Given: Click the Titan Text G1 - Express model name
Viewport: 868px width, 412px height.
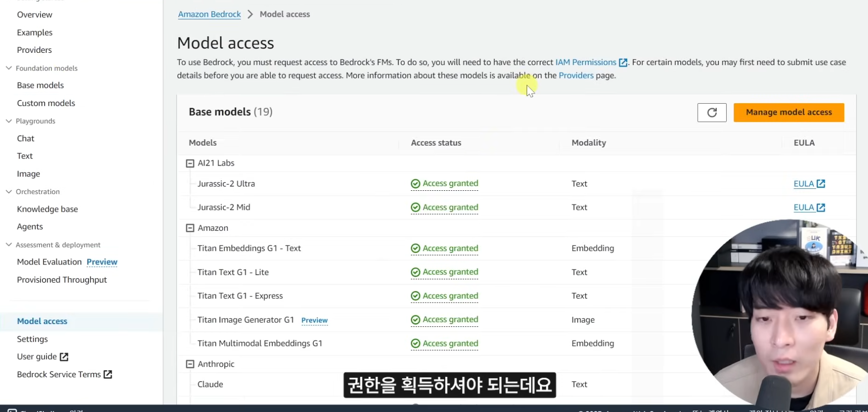Looking at the screenshot, I should (x=240, y=296).
